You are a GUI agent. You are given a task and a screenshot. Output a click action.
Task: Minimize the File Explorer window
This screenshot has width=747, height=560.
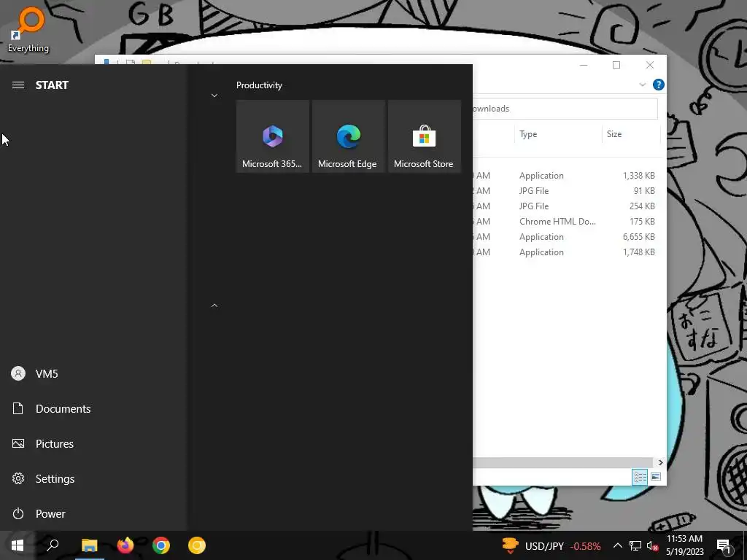584,65
